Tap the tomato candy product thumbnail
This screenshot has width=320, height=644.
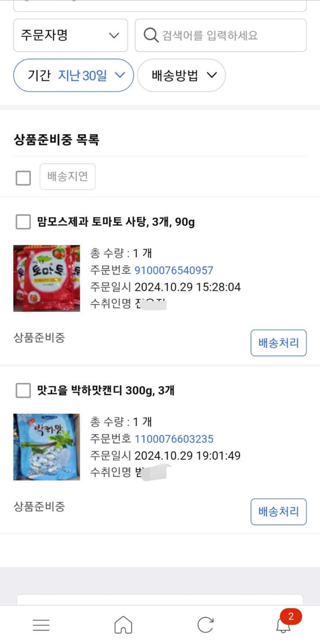[47, 278]
